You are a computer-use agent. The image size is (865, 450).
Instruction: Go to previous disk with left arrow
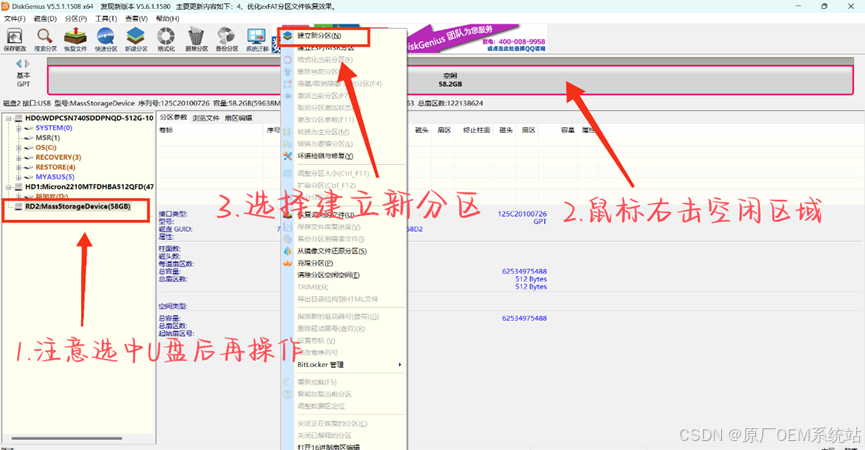click(19, 63)
